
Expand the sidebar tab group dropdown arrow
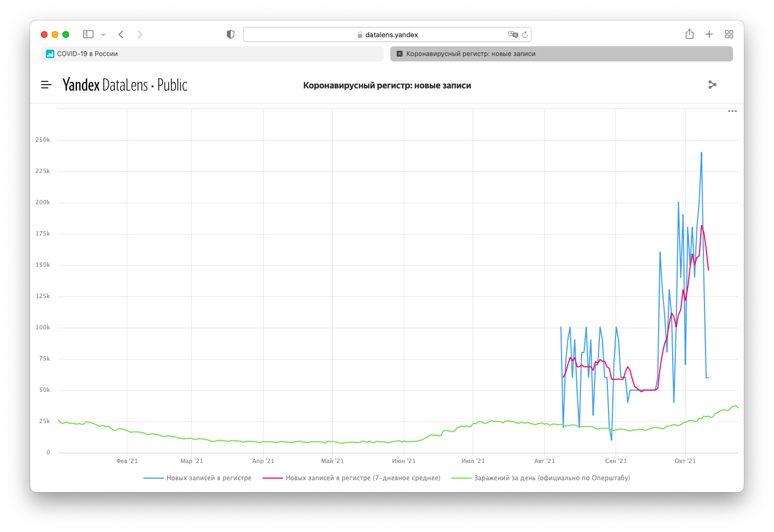pos(103,34)
